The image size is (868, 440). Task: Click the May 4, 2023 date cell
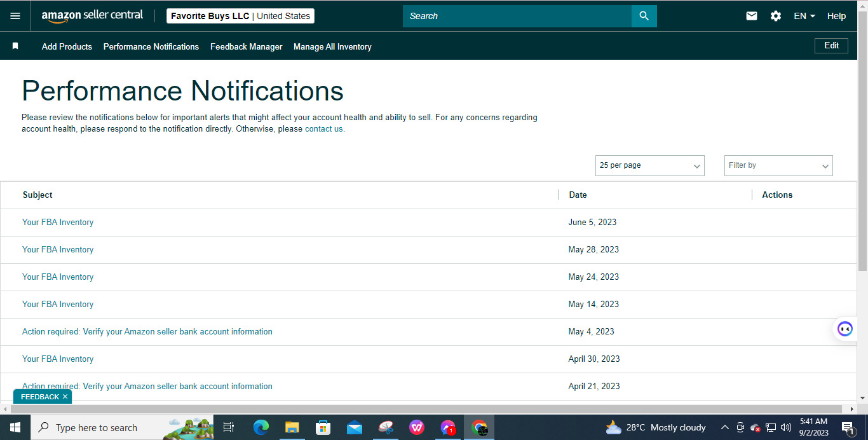[x=591, y=331]
